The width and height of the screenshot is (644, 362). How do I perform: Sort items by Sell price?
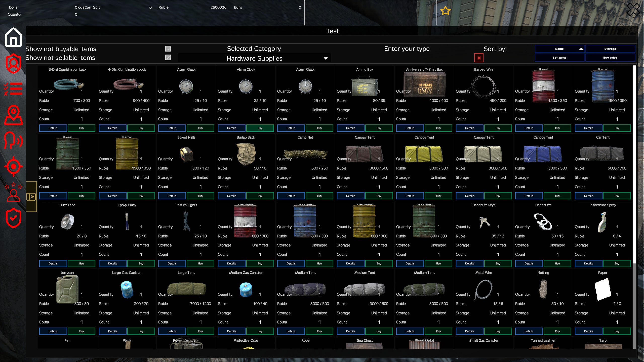click(x=560, y=58)
